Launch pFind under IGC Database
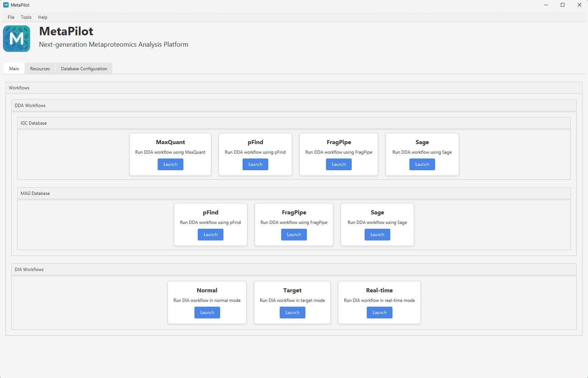Viewport: 588px width, 378px height. point(255,164)
